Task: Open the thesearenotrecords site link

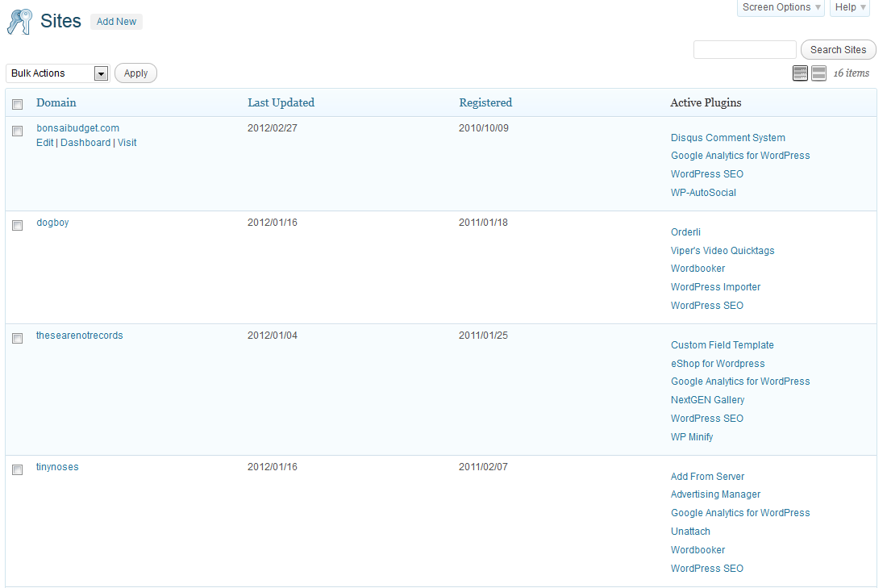Action: click(79, 335)
